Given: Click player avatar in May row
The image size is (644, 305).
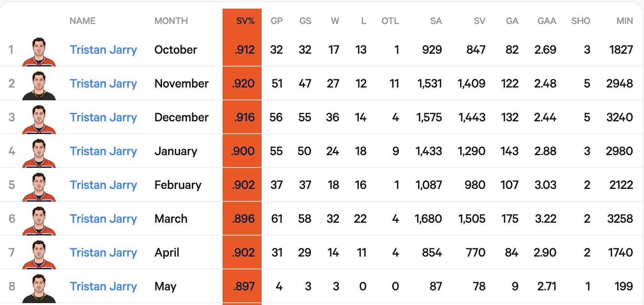Looking at the screenshot, I should pos(39,288).
